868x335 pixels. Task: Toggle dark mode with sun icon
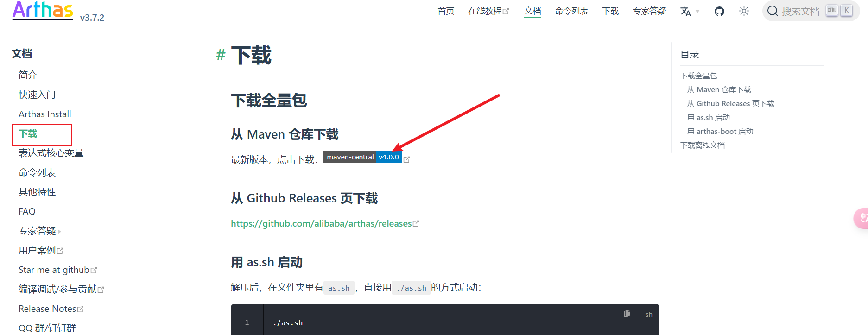(x=744, y=11)
